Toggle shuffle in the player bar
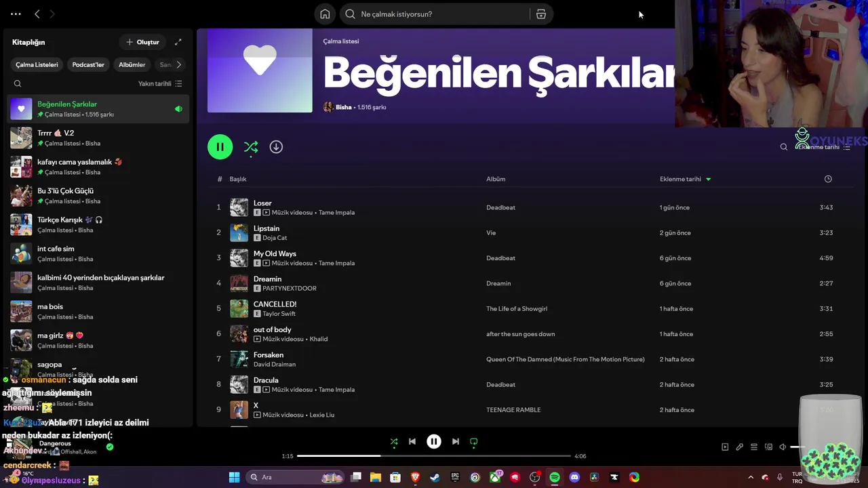Viewport: 868px width, 488px height. [x=394, y=442]
